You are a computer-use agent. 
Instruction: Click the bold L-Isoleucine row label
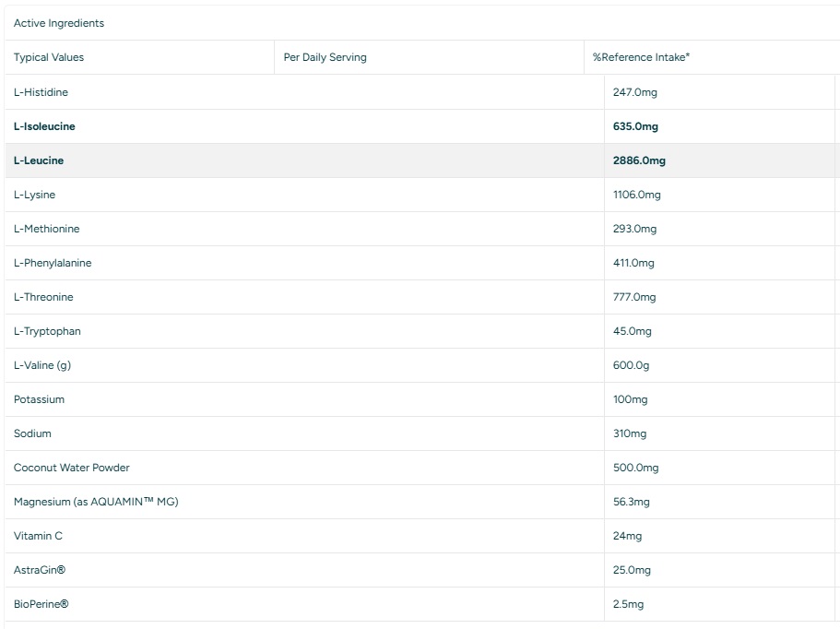coord(44,126)
